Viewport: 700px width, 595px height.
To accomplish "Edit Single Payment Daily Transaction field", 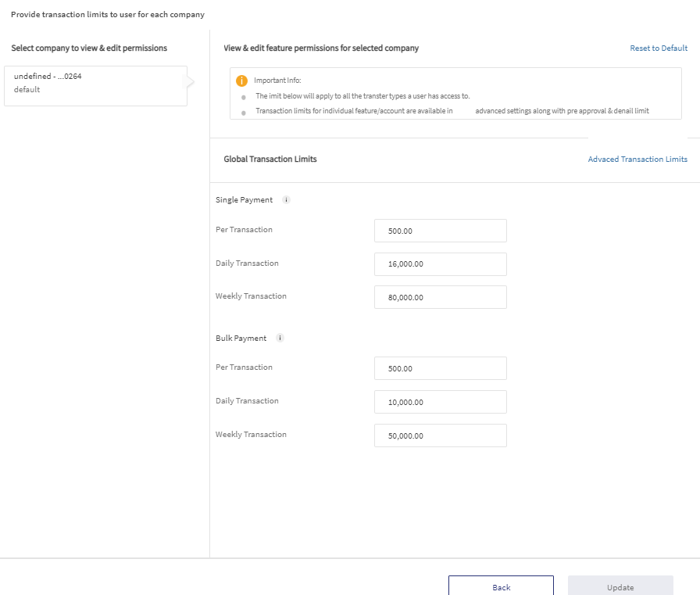I will point(440,264).
